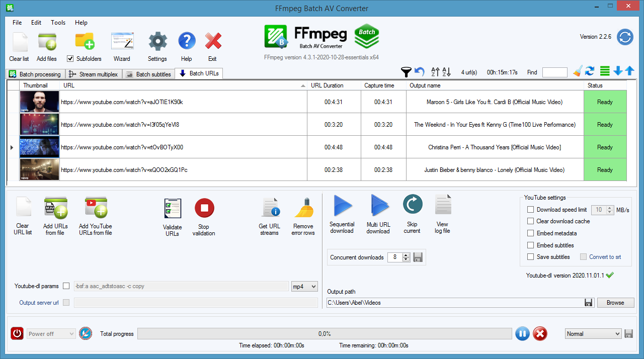This screenshot has width=644, height=359.
Task: Enable Save subtitles option
Action: pos(530,257)
